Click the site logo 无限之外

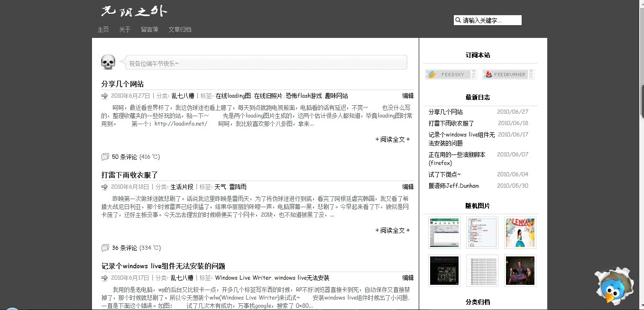134,11
